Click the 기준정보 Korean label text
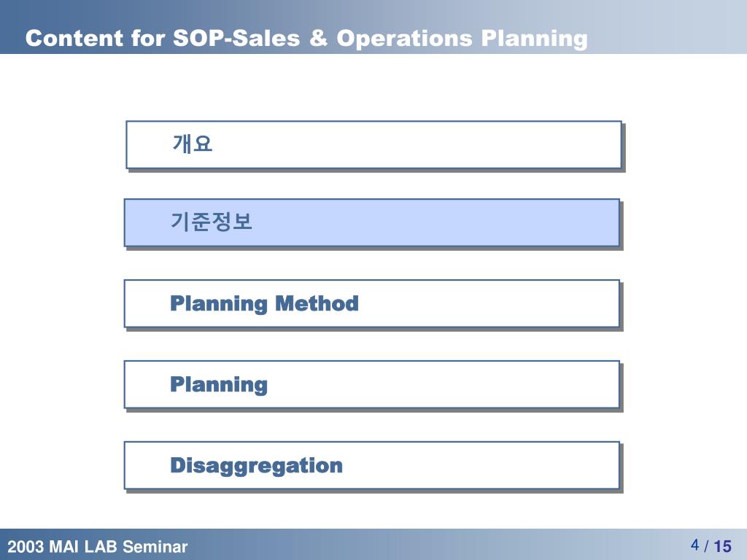 point(211,222)
